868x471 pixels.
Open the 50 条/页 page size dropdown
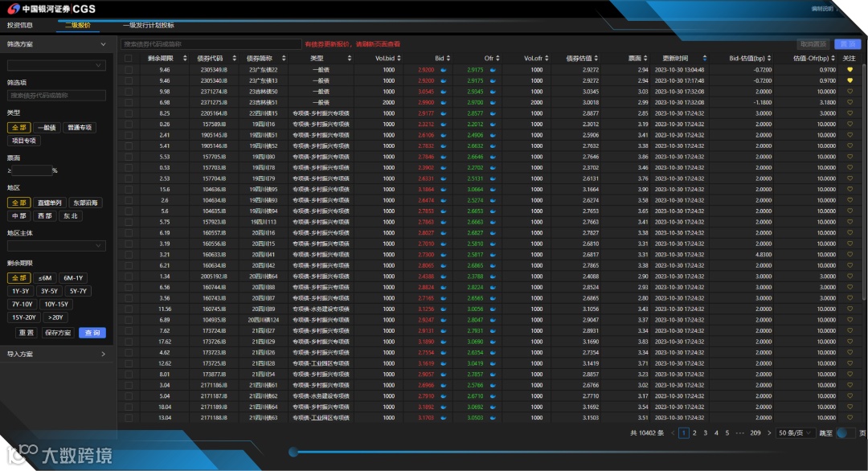tap(794, 433)
